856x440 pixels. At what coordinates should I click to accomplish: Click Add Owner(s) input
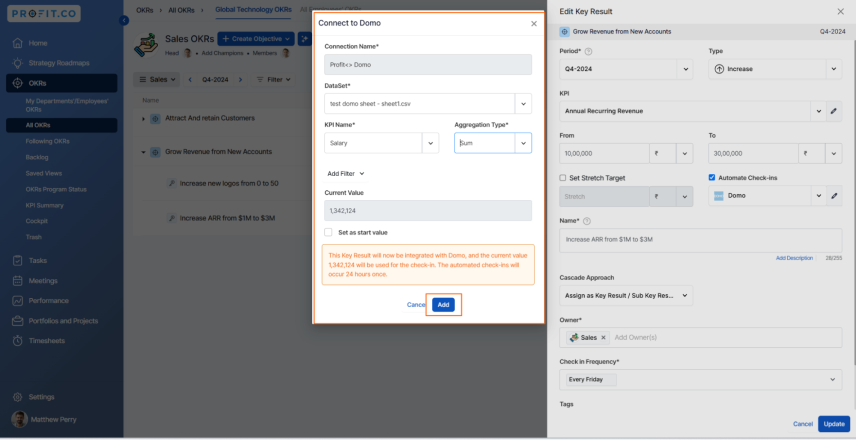635,337
